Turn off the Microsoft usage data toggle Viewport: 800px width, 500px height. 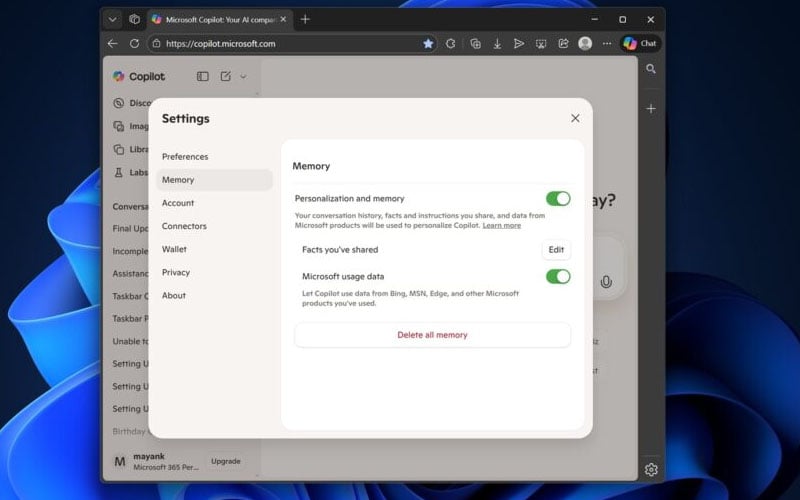558,276
